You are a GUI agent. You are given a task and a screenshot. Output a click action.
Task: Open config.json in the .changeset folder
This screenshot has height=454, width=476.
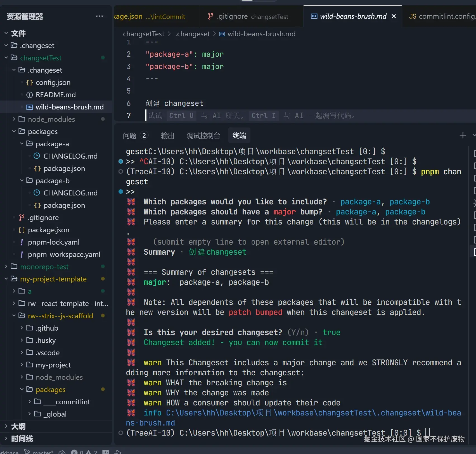53,82
